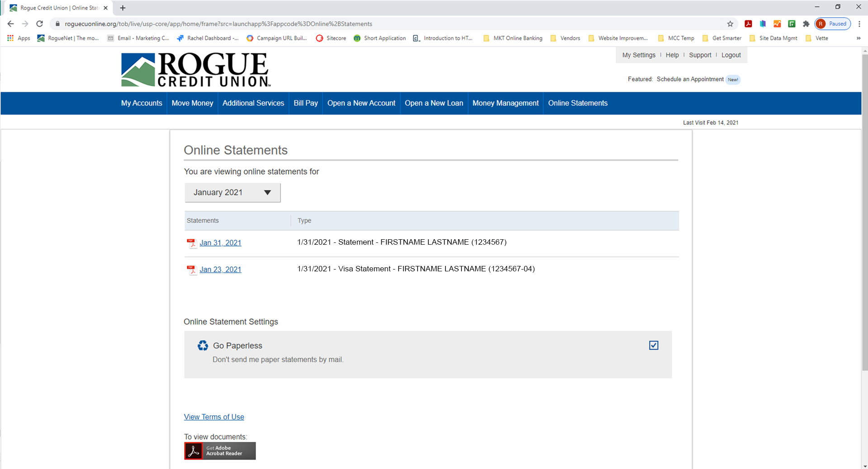Uncheck the Go Paperless checkbox

[654, 346]
